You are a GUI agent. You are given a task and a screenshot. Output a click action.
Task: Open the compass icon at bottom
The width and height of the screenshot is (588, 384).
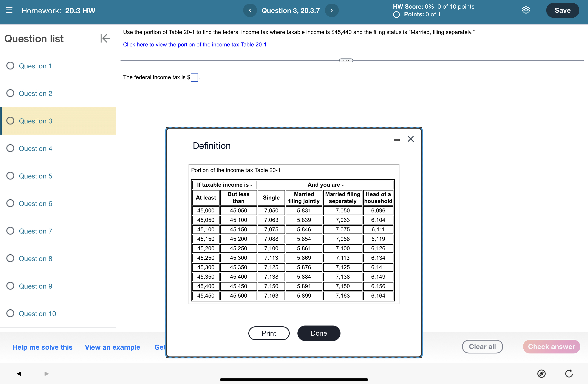(541, 373)
